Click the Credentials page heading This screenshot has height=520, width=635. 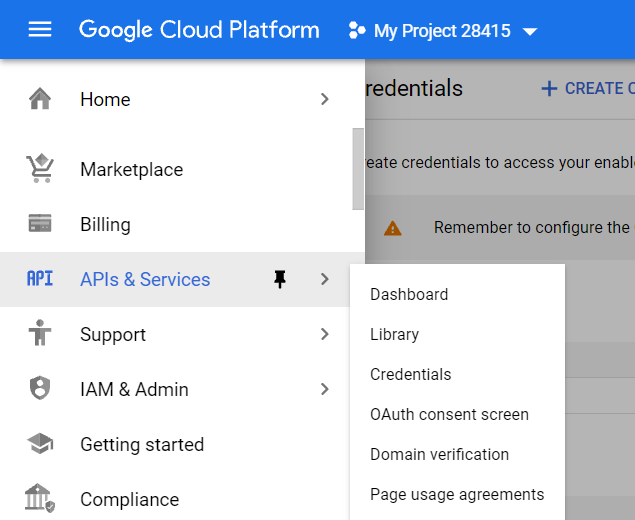pos(413,88)
